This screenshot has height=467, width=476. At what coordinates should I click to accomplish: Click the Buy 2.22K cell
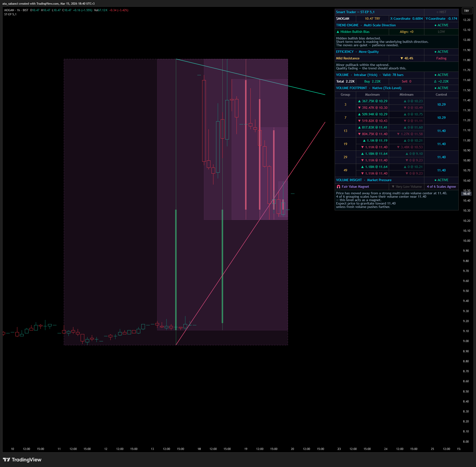click(372, 81)
